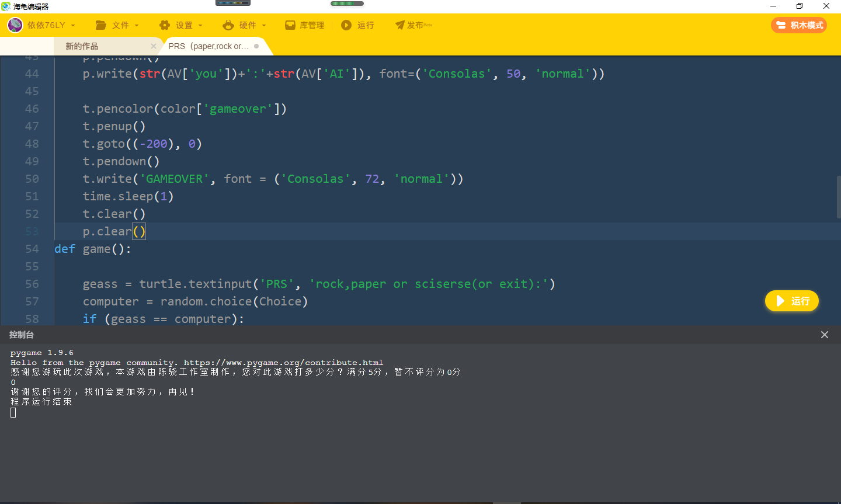Open the 硬件 (Hardware) dropdown
This screenshot has width=841, height=504.
click(x=245, y=25)
